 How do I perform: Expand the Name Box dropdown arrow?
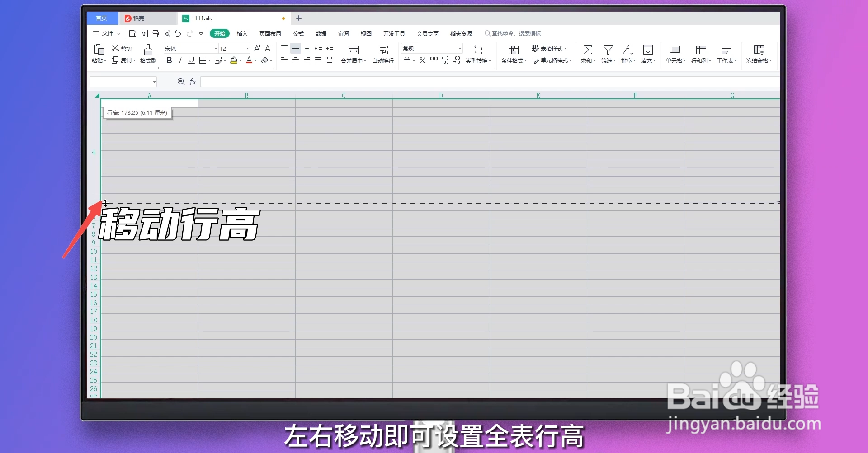pyautogui.click(x=154, y=82)
